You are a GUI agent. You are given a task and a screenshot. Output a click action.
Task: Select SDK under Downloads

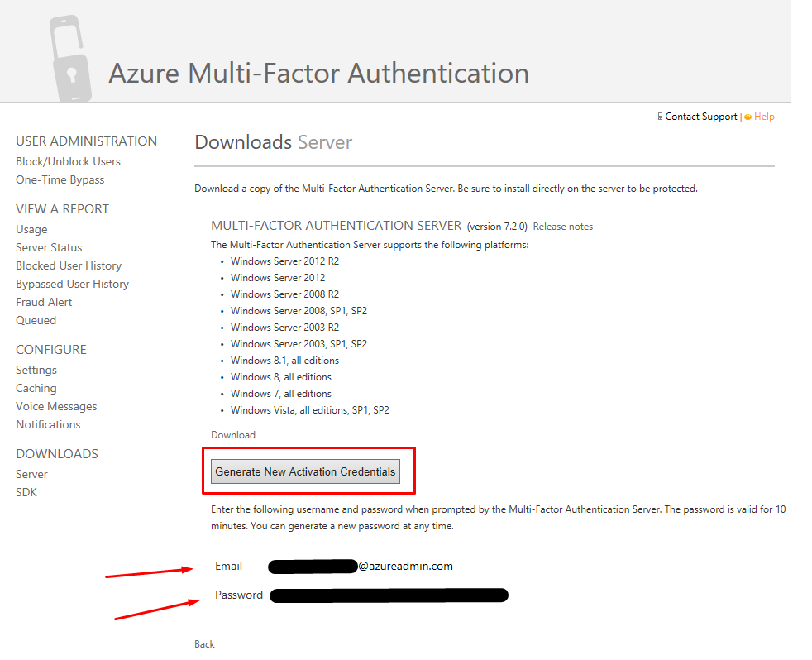coord(26,492)
